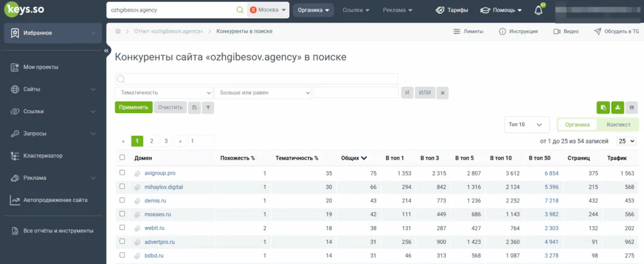Open the Органика dropdown menu

[313, 10]
